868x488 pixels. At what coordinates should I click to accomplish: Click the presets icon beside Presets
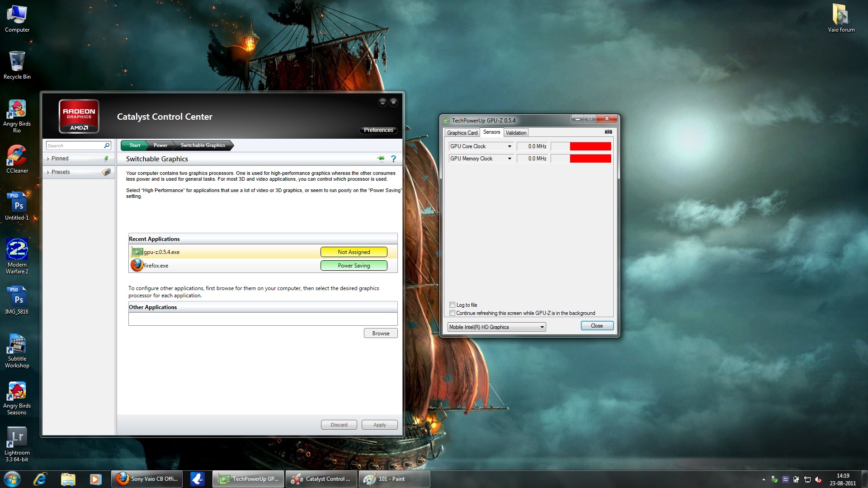click(x=106, y=172)
